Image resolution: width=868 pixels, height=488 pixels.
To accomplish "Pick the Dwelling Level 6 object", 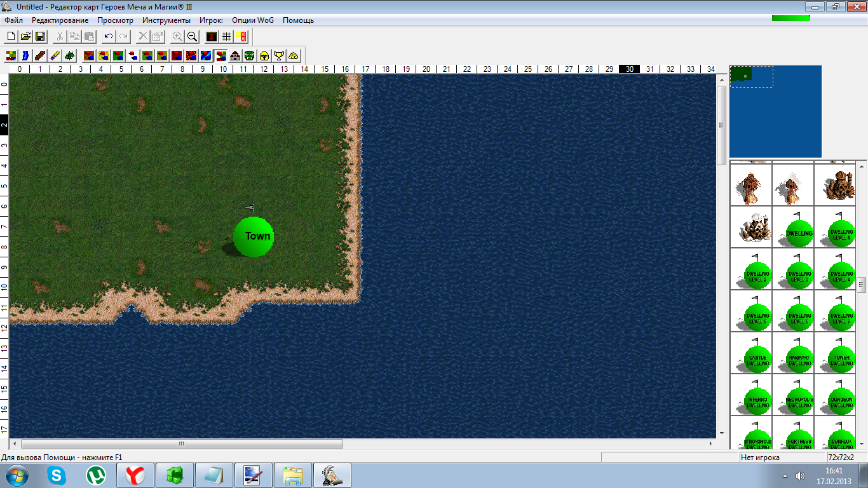I will point(793,311).
